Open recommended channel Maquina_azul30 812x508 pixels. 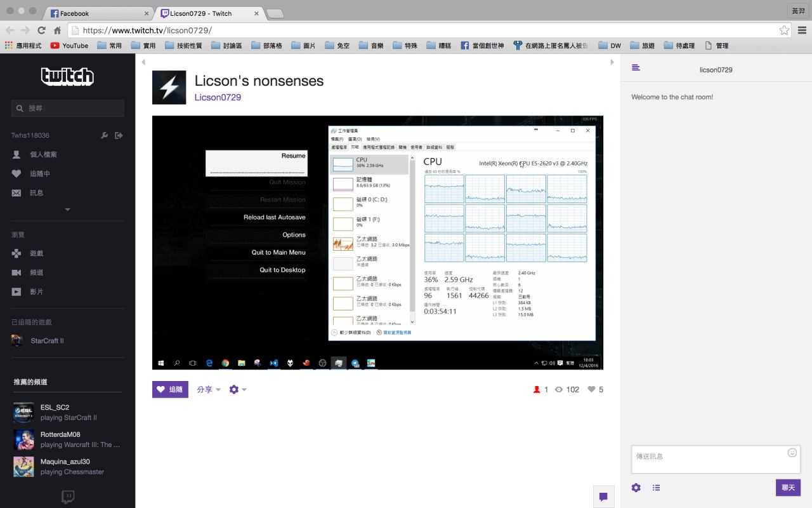click(68, 467)
